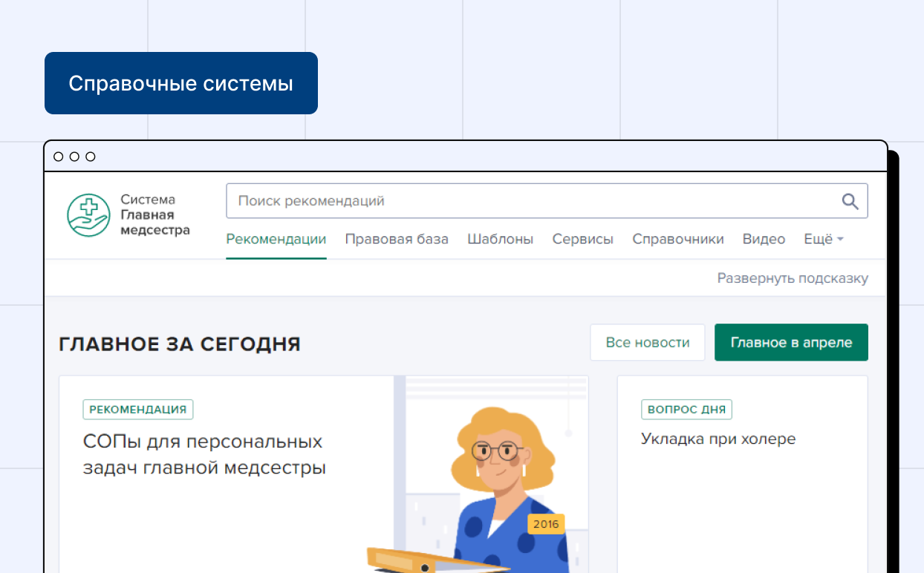
Task: Open the СОПы для персональных задач article
Action: tap(204, 454)
